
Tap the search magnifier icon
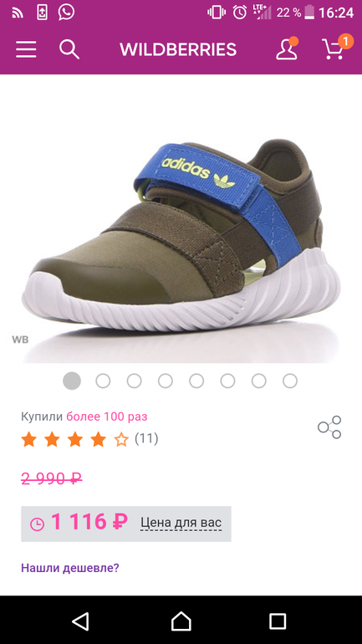click(69, 49)
